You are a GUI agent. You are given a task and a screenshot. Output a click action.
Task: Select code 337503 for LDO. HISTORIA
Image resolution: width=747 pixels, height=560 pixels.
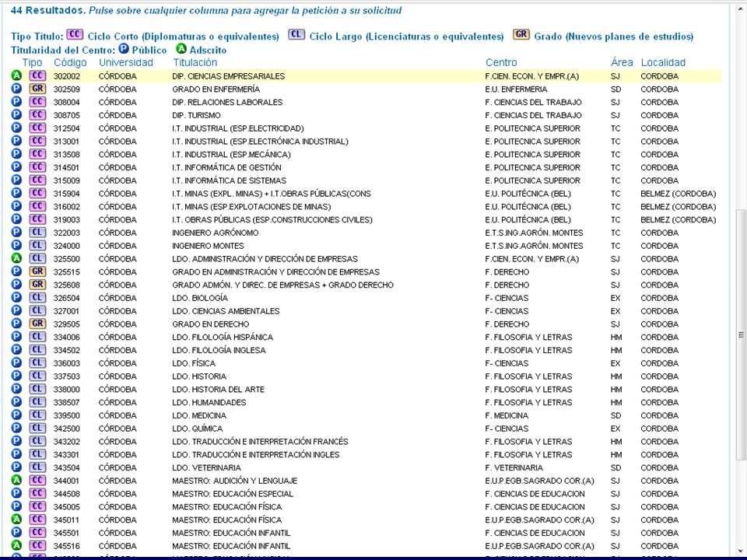tap(67, 376)
